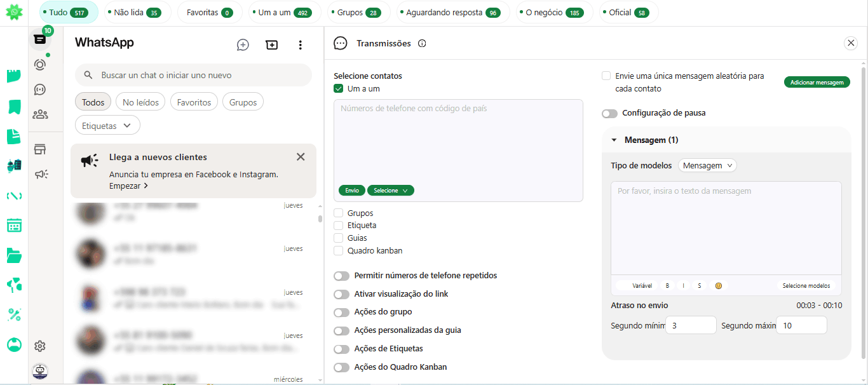
Task: Click the 'Segundo mínimo' field showing 3
Action: [x=691, y=325]
